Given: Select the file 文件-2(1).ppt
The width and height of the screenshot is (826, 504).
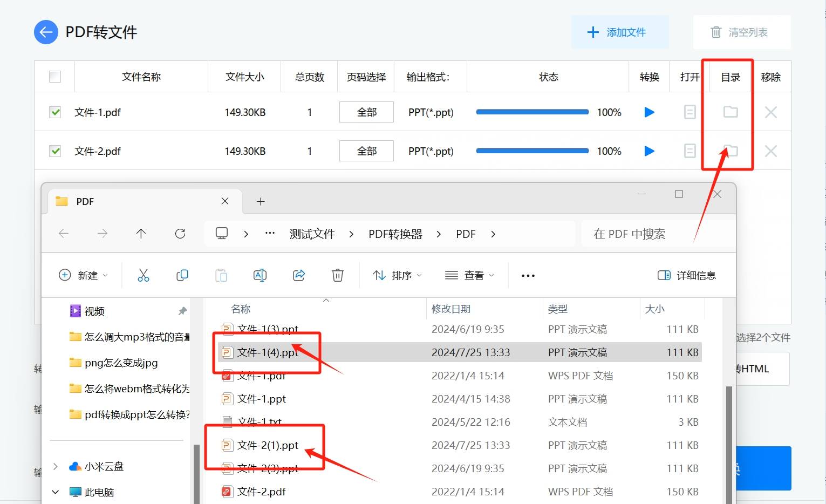Looking at the screenshot, I should (x=460, y=445).
